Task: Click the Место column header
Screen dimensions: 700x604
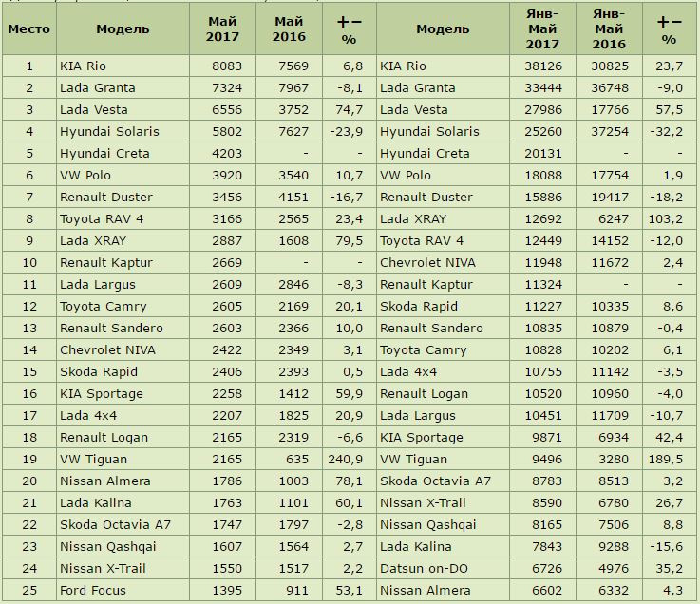Action: (x=28, y=29)
